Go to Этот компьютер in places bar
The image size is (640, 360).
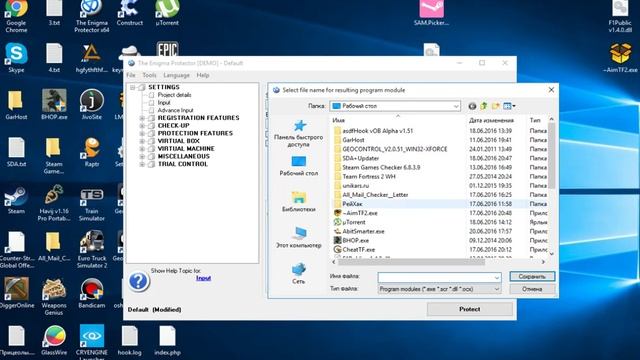click(x=298, y=238)
